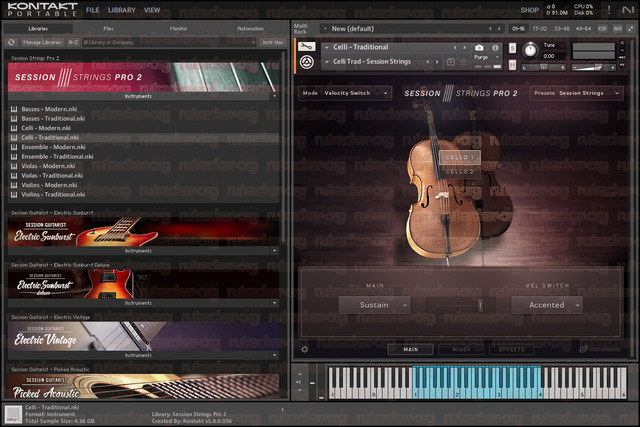Screen dimensions: 640x427
Task: Click the AUX rack icon
Action: point(618,29)
